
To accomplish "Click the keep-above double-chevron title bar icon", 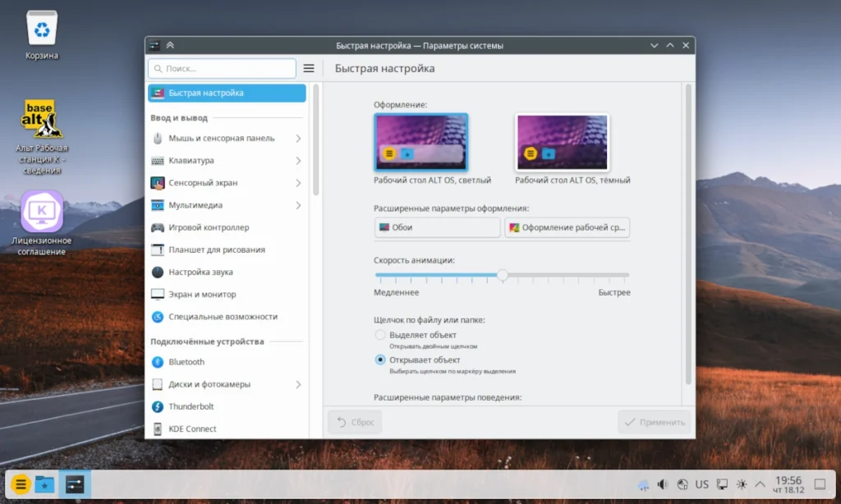I will click(170, 46).
